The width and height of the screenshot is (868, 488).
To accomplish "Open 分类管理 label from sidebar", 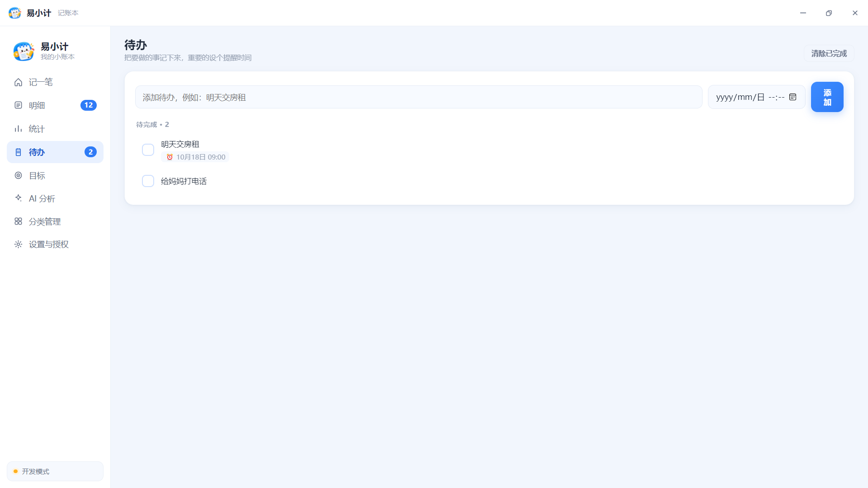I will point(45,221).
